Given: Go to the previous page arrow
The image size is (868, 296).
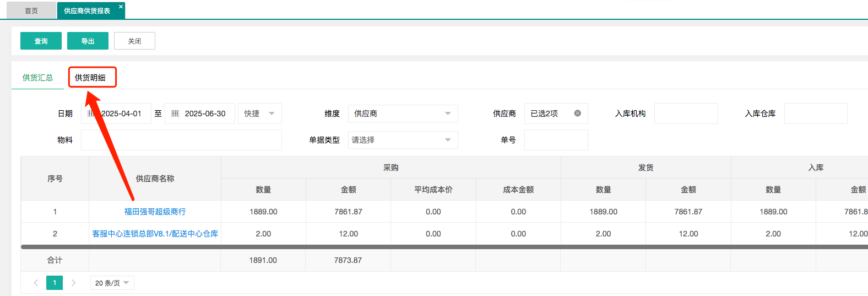Looking at the screenshot, I should (x=36, y=283).
